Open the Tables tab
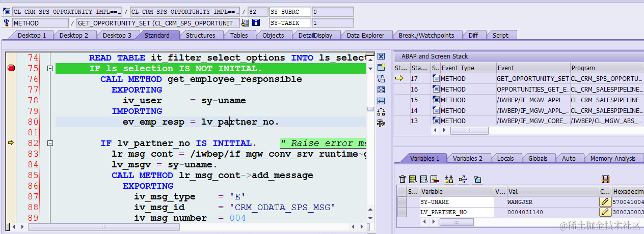644x234 pixels. click(239, 35)
